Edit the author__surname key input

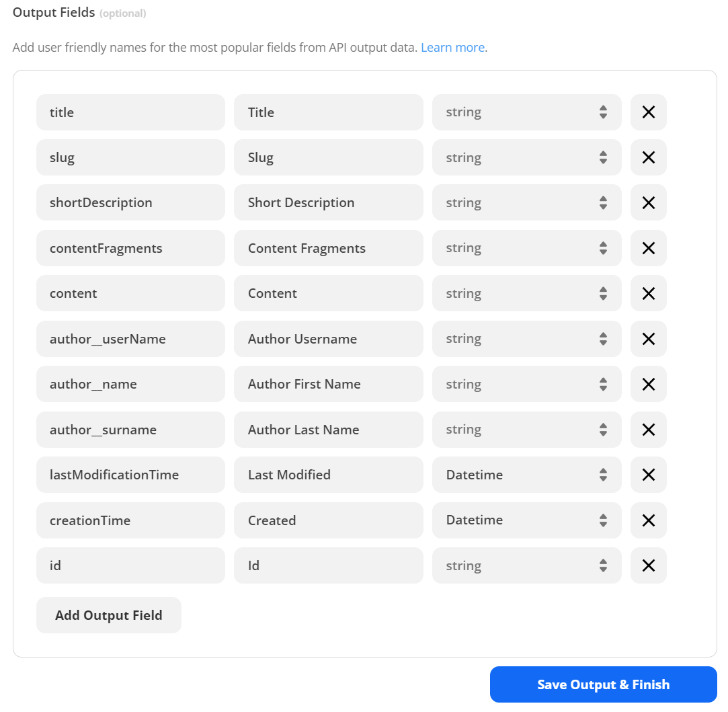tap(130, 430)
